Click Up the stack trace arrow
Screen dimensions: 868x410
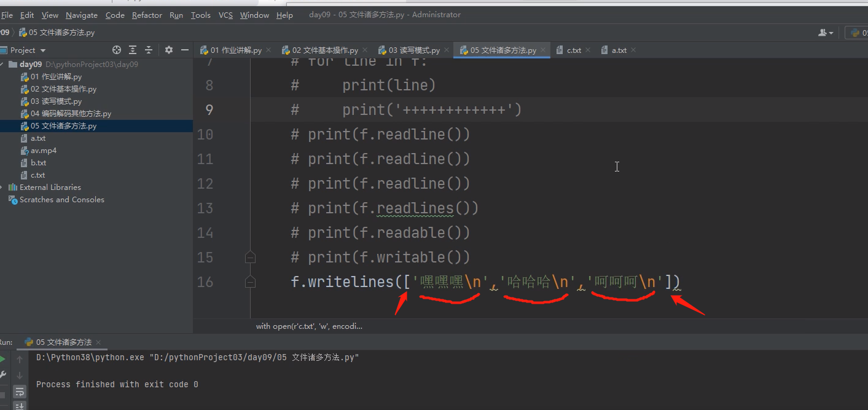20,359
